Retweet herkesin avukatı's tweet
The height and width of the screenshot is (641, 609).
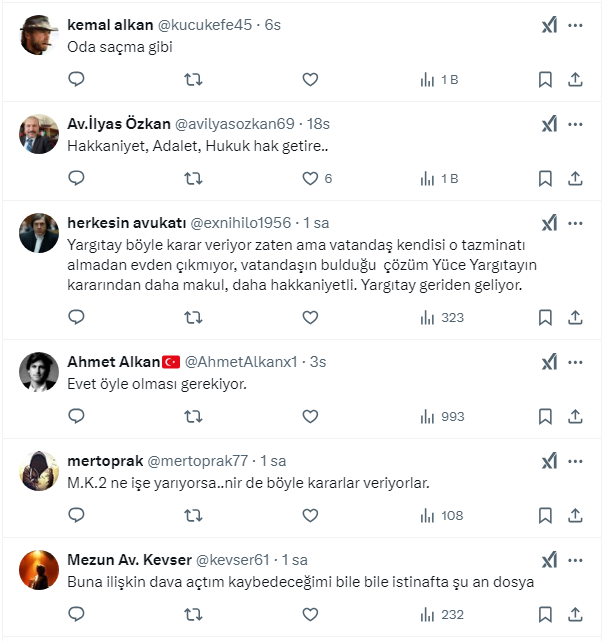(194, 317)
